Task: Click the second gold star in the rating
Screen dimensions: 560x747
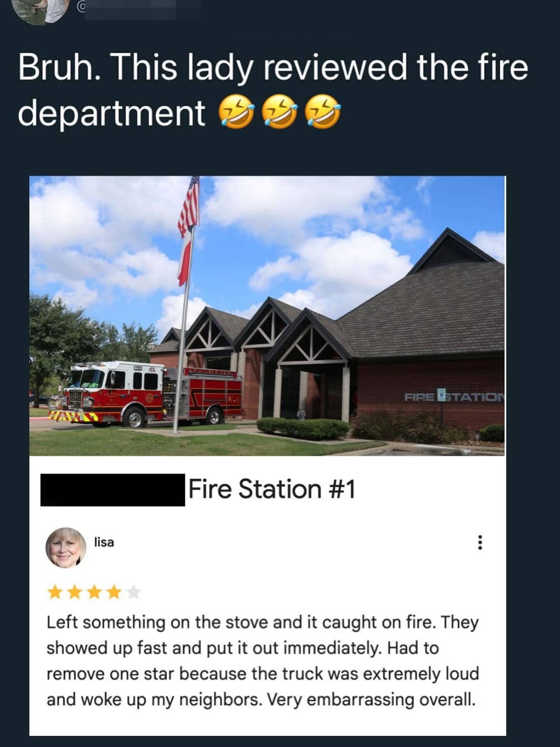Action: [74, 592]
